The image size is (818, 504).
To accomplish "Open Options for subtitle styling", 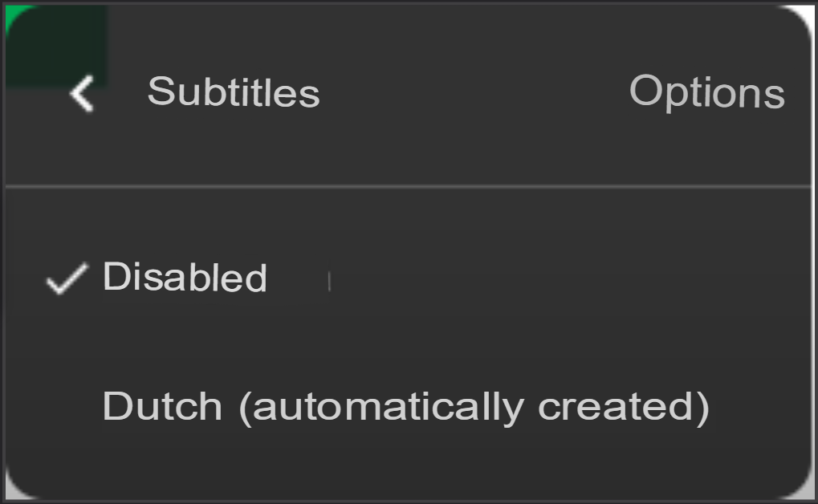I will point(706,92).
